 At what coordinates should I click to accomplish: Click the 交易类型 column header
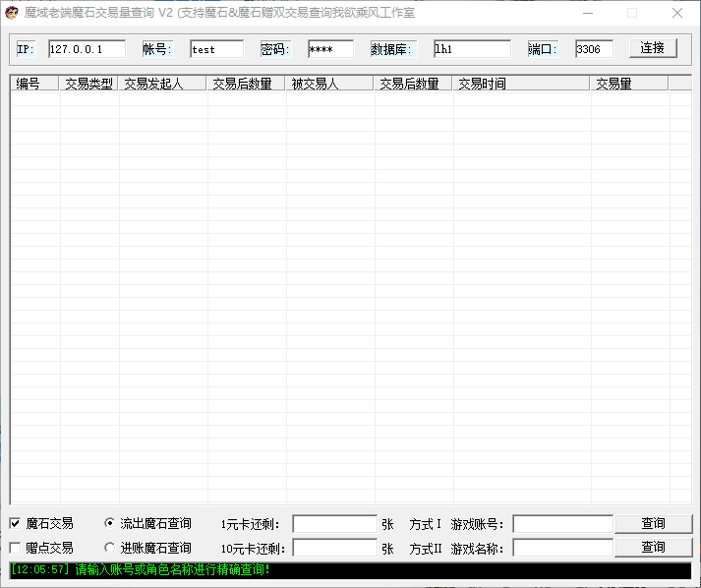[88, 84]
